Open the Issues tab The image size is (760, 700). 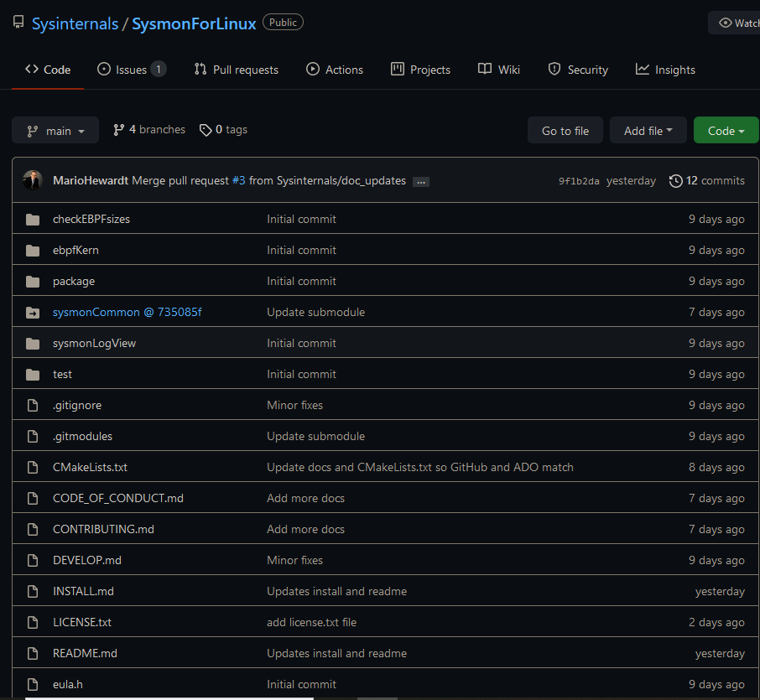[x=132, y=70]
